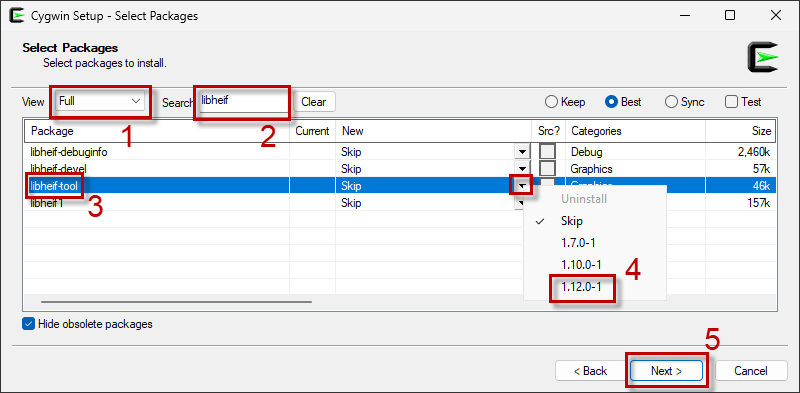Choose version 1.12.0-1 in the menu

tap(581, 287)
